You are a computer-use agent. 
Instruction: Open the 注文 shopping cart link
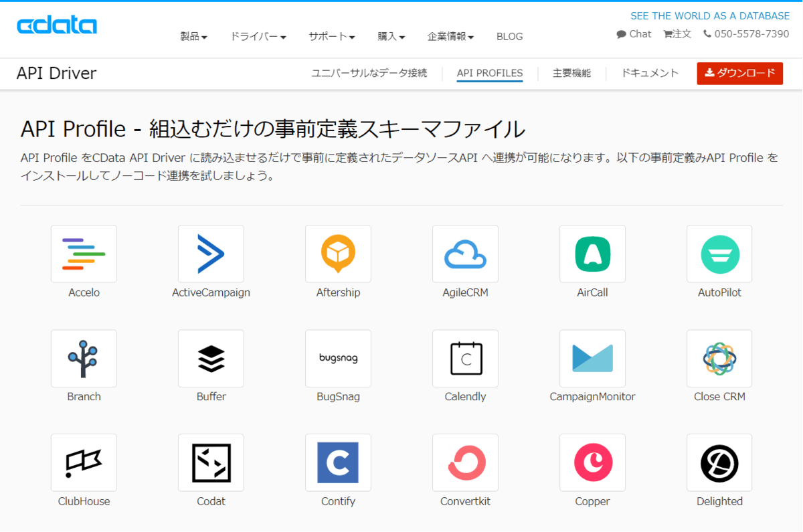tap(677, 34)
